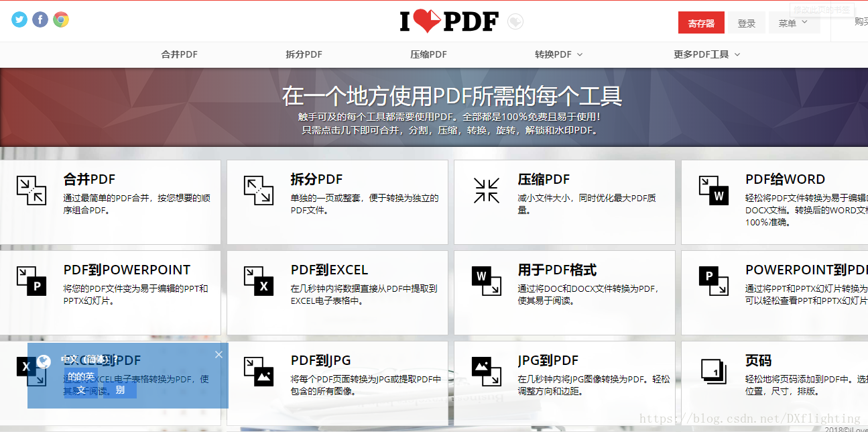This screenshot has width=868, height=432.
Task: Click the translation popup round icon
Action: pyautogui.click(x=44, y=362)
